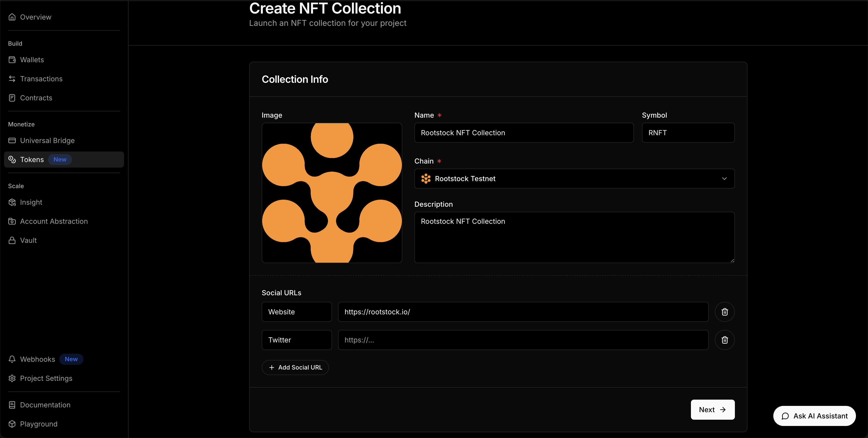Click Add Social URL
This screenshot has height=438, width=868.
[x=296, y=367]
